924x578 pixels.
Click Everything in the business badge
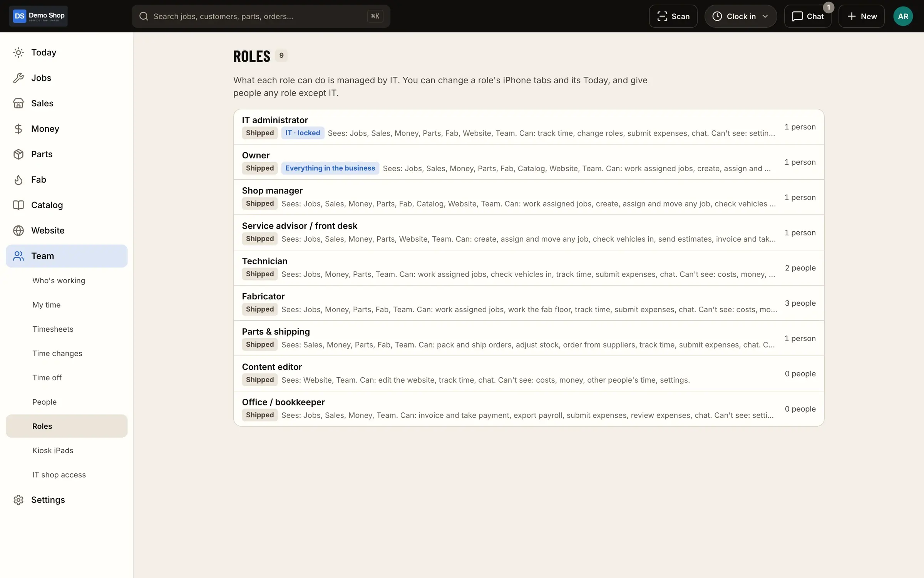coord(330,168)
